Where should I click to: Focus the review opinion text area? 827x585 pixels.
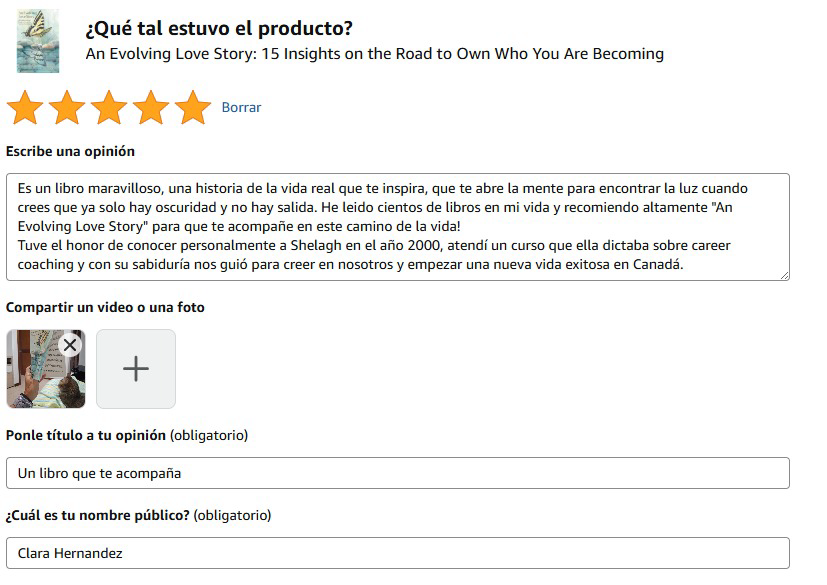[397, 227]
